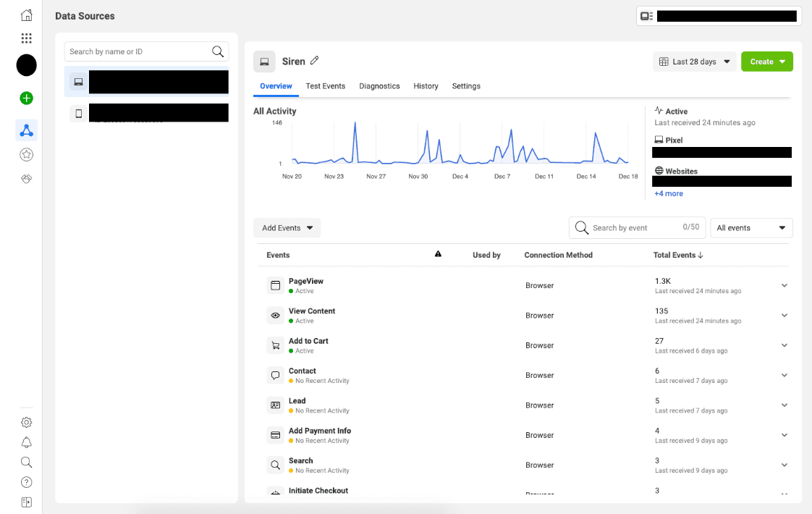This screenshot has width=812, height=514.
Task: Click the green plus create icon
Action: coord(26,98)
